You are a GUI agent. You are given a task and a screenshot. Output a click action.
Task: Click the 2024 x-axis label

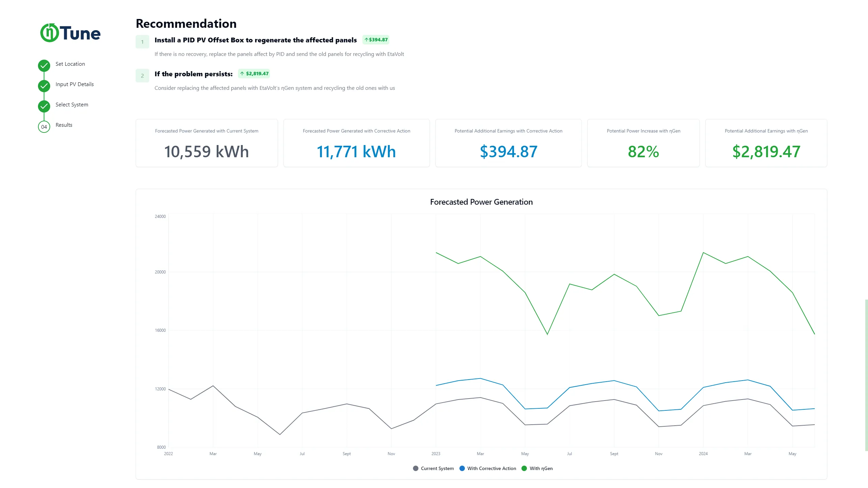pos(703,454)
